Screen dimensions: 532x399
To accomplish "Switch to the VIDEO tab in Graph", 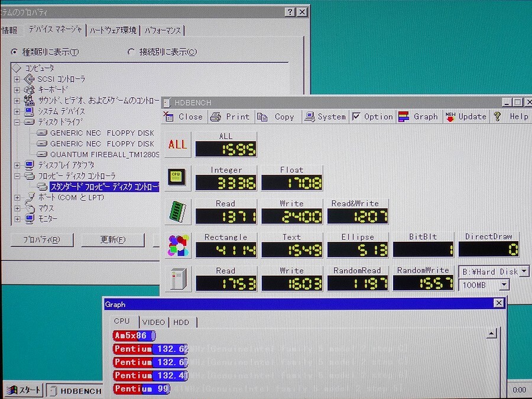I will (x=154, y=322).
